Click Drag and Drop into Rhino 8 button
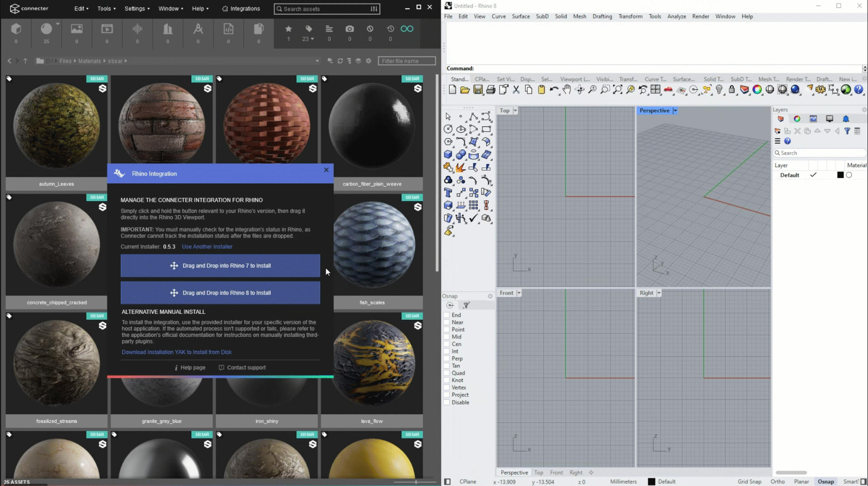The image size is (868, 486). pyautogui.click(x=220, y=293)
